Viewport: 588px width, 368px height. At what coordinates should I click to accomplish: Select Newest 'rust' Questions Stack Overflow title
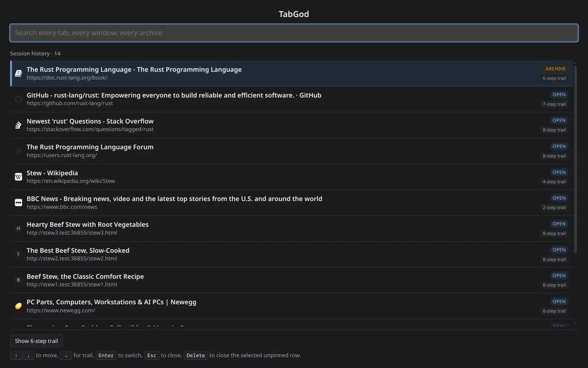click(x=90, y=121)
